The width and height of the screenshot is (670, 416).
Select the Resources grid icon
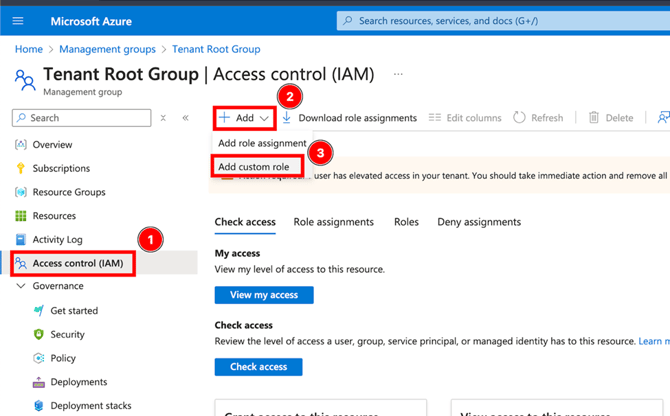21,216
